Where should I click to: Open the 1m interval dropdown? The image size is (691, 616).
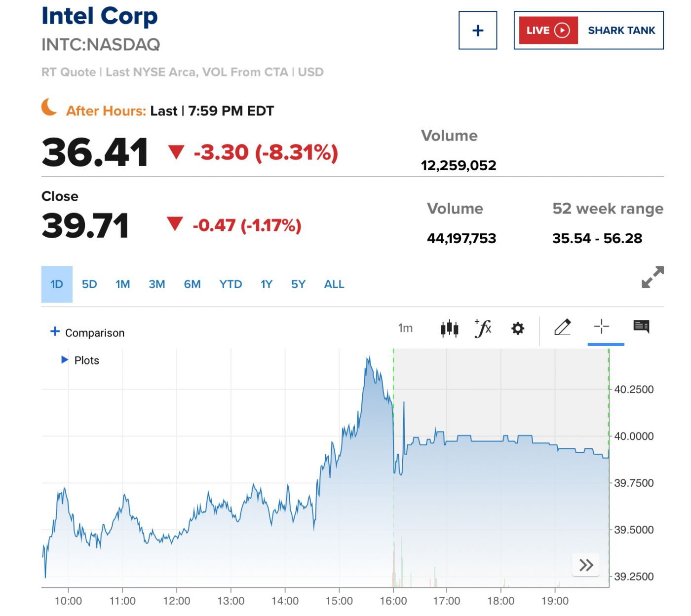[405, 328]
